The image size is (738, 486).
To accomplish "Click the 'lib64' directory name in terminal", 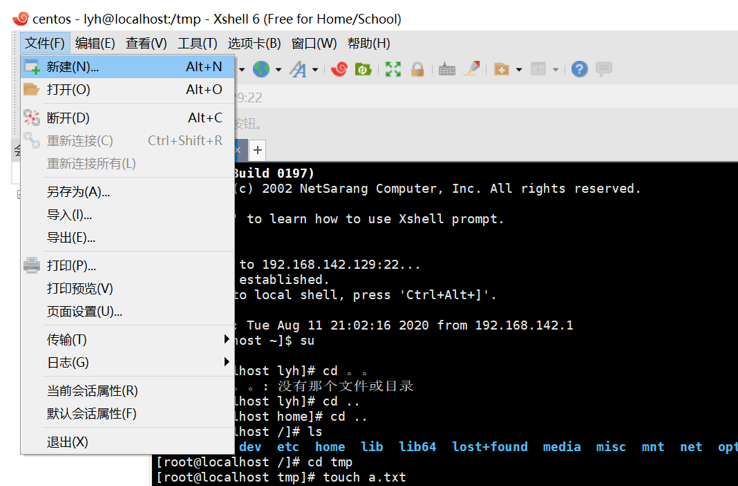I will click(417, 446).
